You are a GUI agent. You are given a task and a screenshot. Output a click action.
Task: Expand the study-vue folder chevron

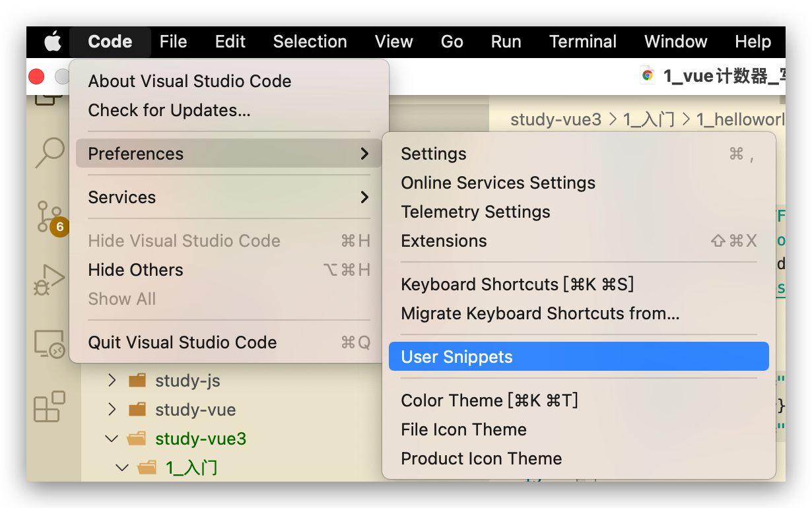[112, 410]
